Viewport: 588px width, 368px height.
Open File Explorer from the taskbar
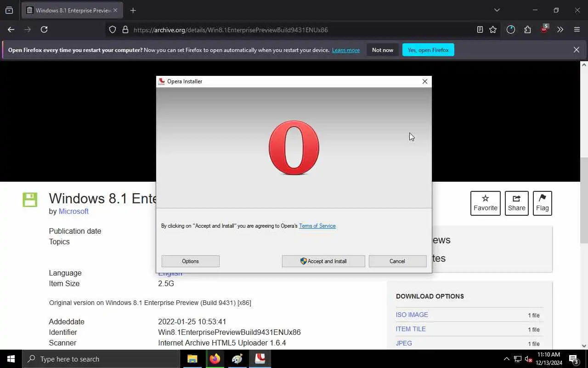point(192,359)
